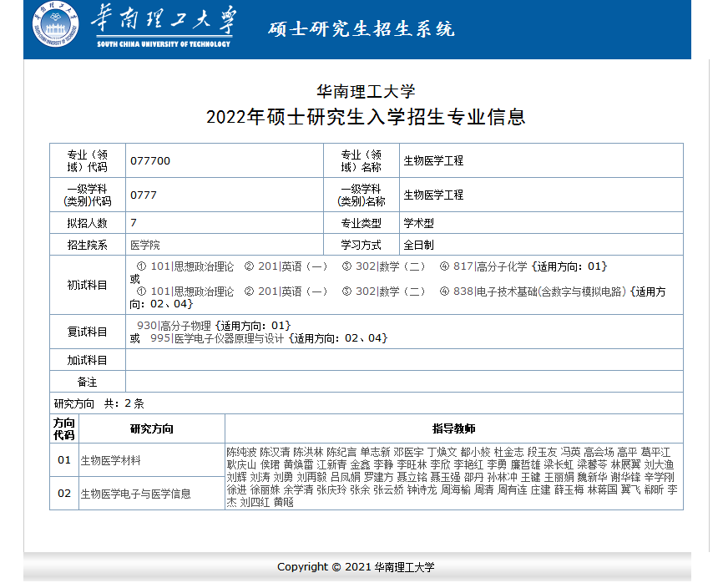723x588 pixels.
Task: Select the major code 077700
Action: (x=150, y=161)
